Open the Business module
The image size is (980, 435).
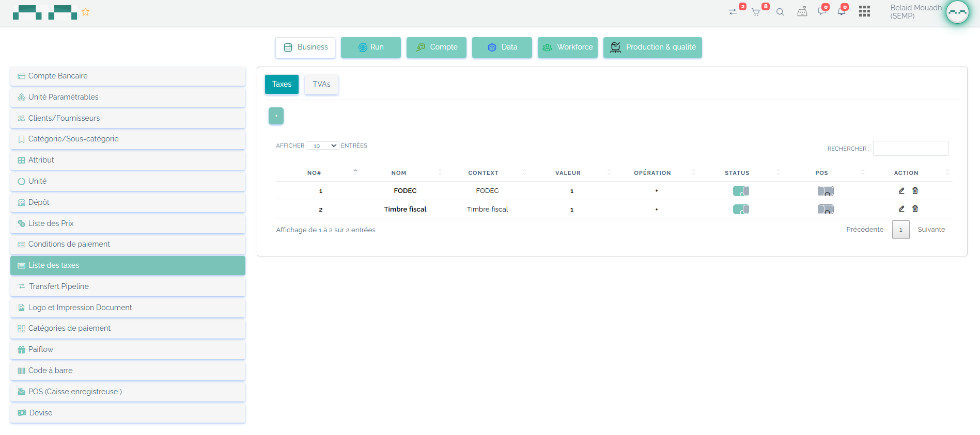tap(305, 47)
